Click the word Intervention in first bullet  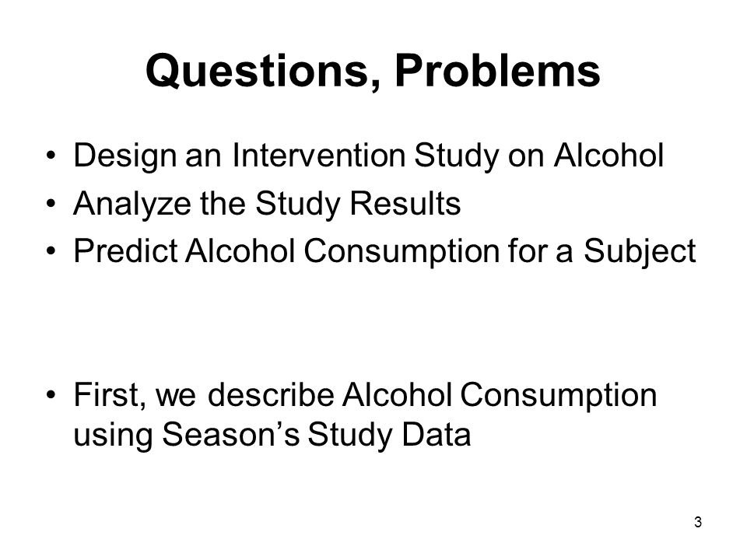(x=319, y=156)
